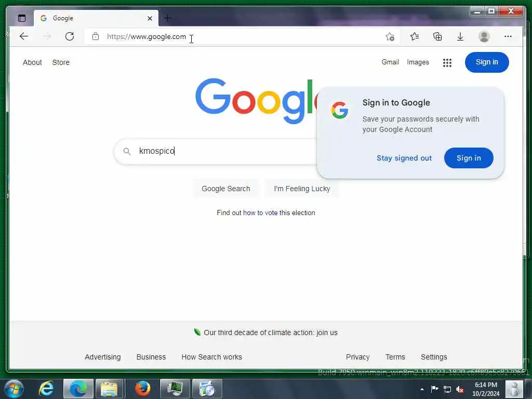Reload the page with the Refresh icon
This screenshot has height=399, width=532.
pos(70,36)
